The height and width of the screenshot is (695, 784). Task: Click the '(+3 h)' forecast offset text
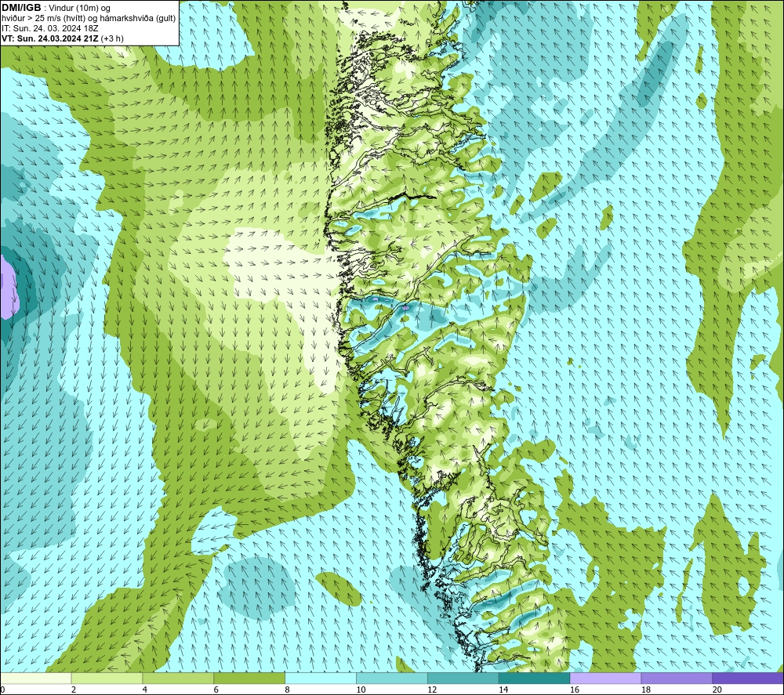[112, 38]
